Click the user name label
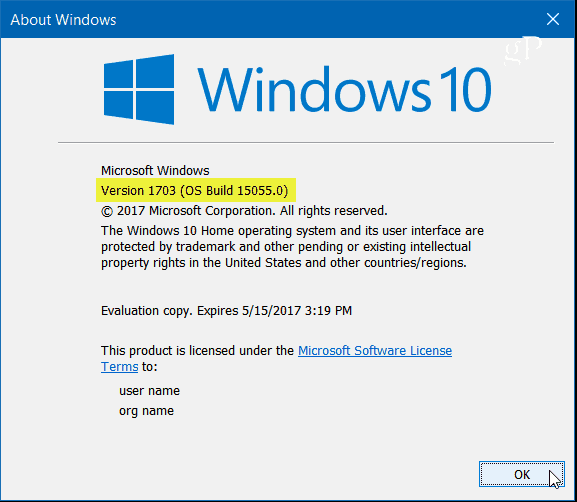 pos(149,390)
